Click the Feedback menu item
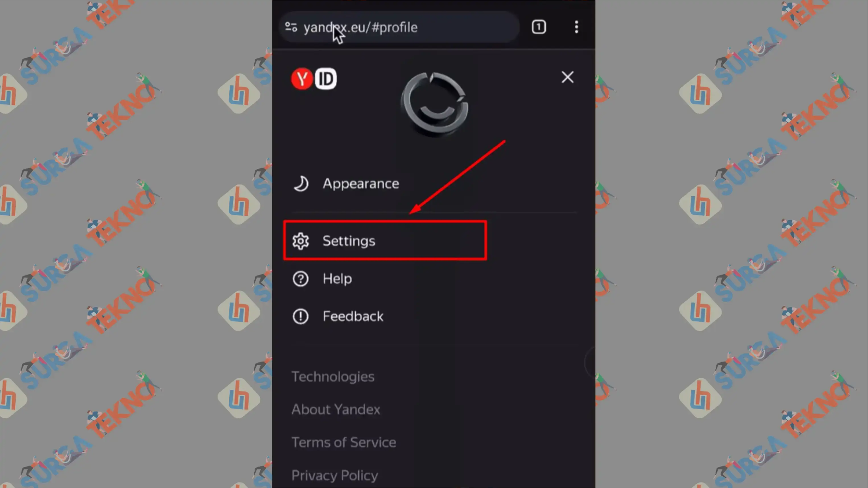This screenshot has height=488, width=868. click(352, 316)
